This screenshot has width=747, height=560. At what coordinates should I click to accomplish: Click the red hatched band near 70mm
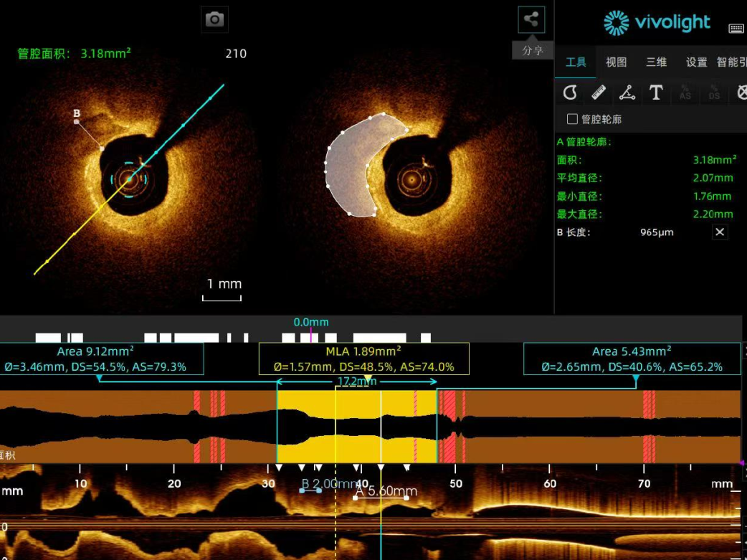click(649, 427)
